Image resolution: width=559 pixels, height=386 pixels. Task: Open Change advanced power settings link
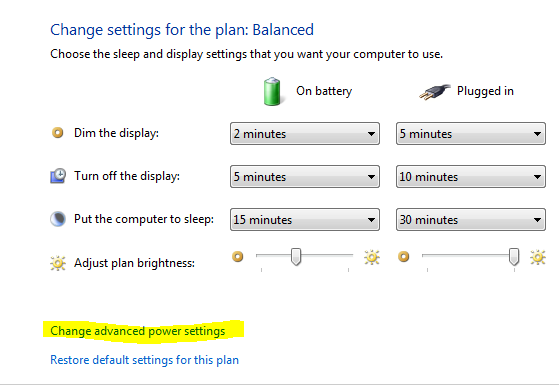tap(138, 331)
